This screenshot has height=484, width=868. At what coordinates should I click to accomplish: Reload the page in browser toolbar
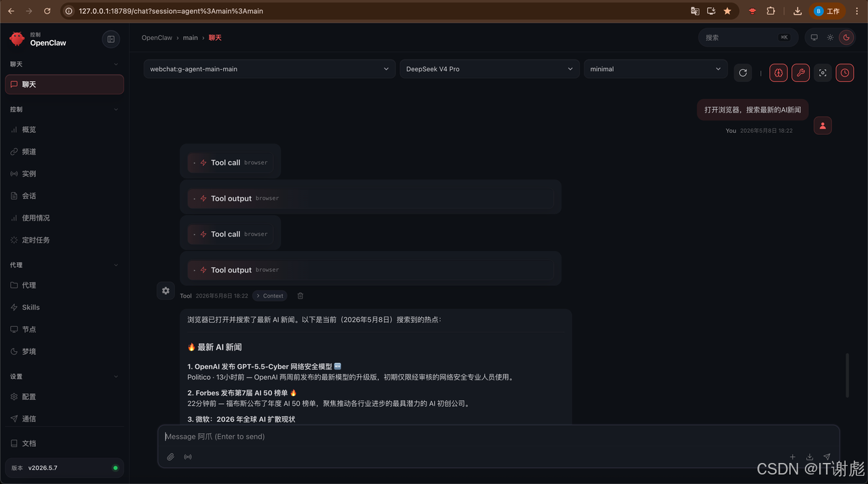coord(47,11)
